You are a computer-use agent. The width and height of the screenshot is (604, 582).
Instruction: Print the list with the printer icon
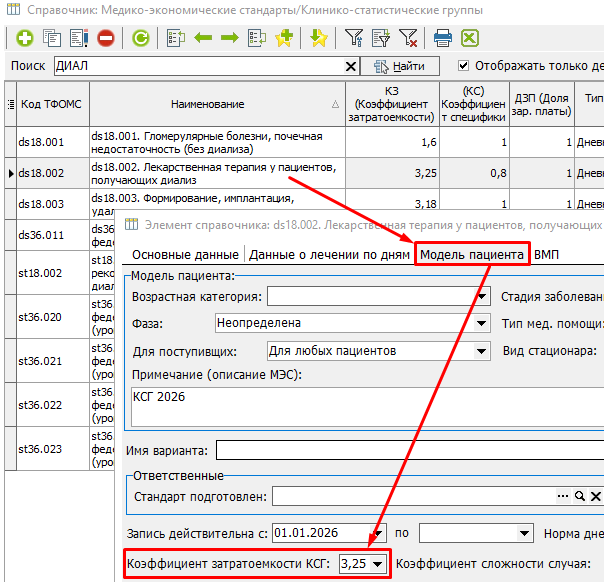coord(443,38)
